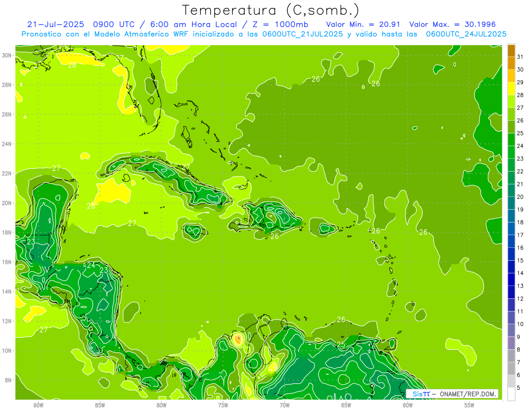Click the legend value 18
Screen dimensions: 532x411
pos(520,222)
